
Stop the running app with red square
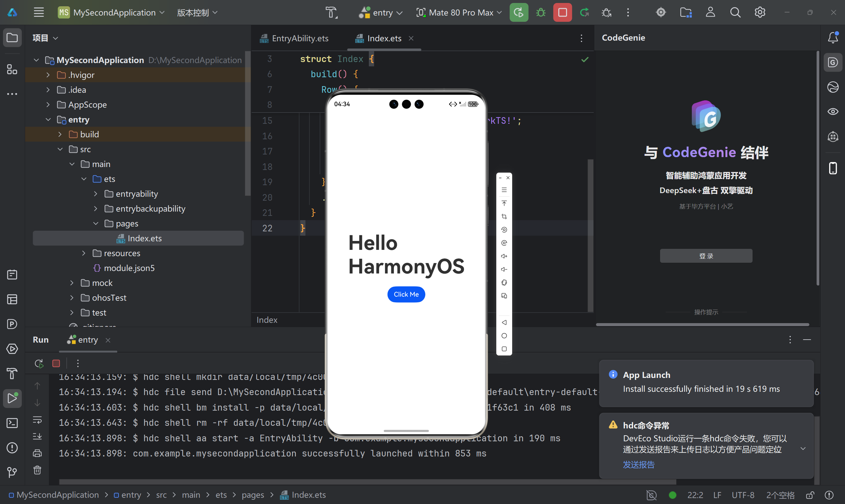pos(562,13)
